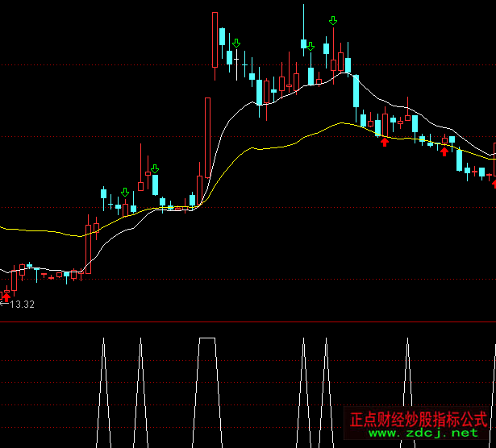Click the leftmost green down arrow signal
The height and width of the screenshot is (448, 496).
pos(125,192)
